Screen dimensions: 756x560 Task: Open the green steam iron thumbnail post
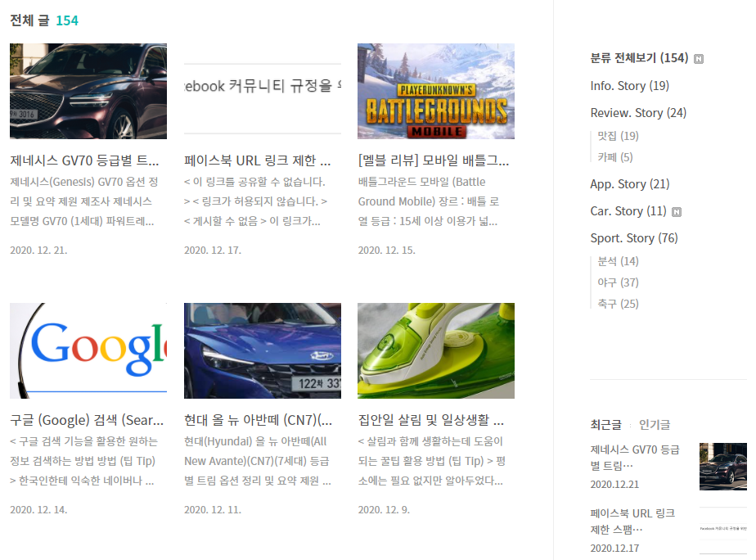click(436, 350)
